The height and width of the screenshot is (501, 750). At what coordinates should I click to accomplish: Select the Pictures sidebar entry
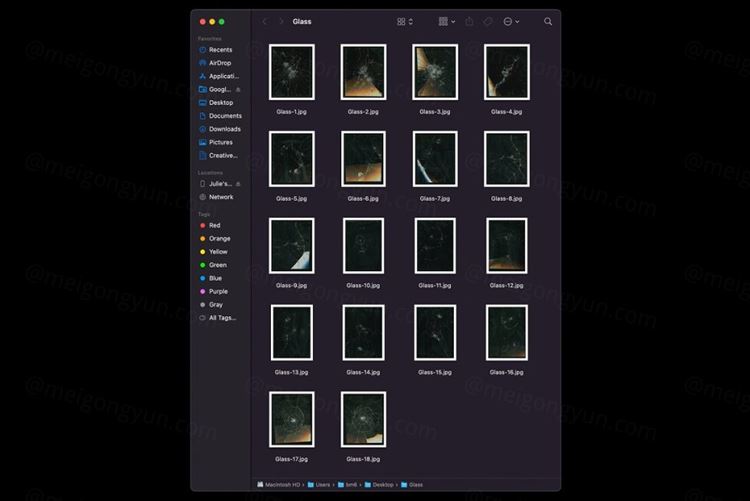220,142
